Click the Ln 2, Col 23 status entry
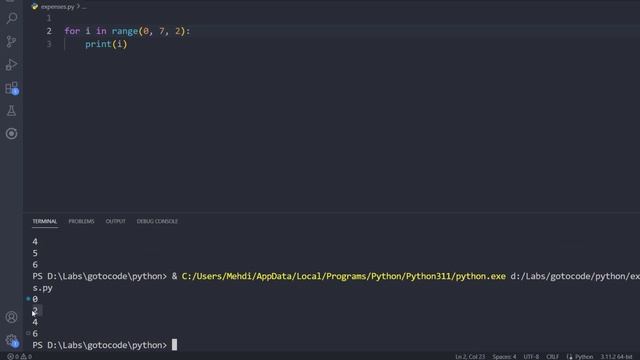The height and width of the screenshot is (360, 640). click(470, 357)
